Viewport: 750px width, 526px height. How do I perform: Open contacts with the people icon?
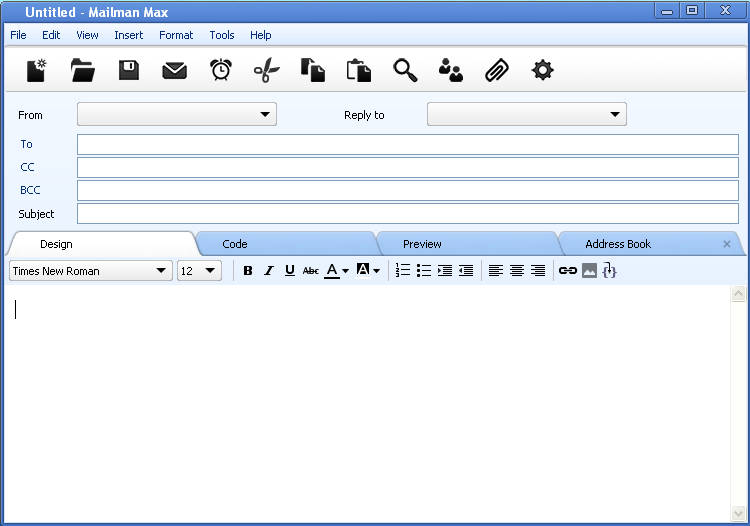tap(451, 70)
